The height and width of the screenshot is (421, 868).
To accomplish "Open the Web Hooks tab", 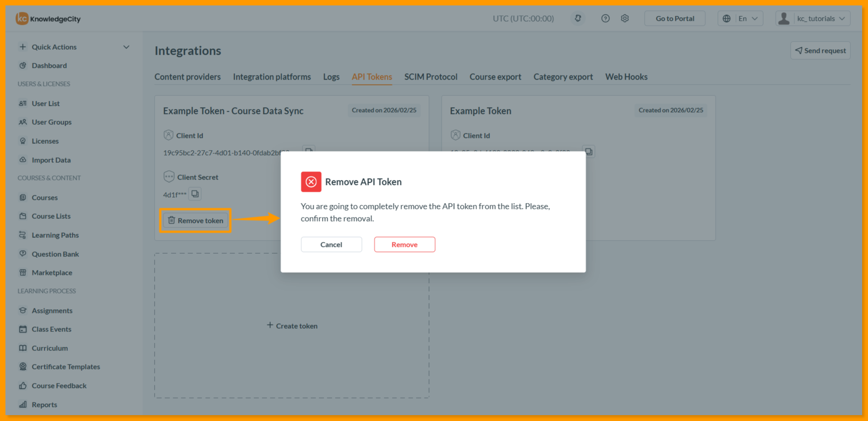I will (x=627, y=77).
